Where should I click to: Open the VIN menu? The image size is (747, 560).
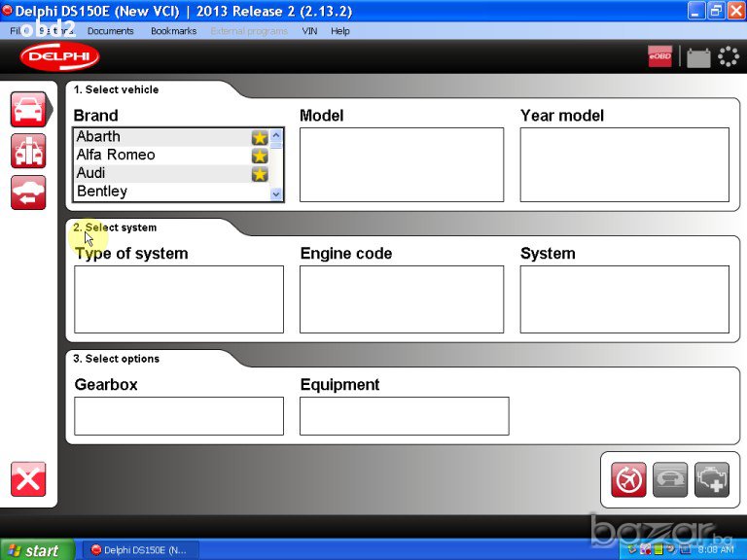point(309,31)
